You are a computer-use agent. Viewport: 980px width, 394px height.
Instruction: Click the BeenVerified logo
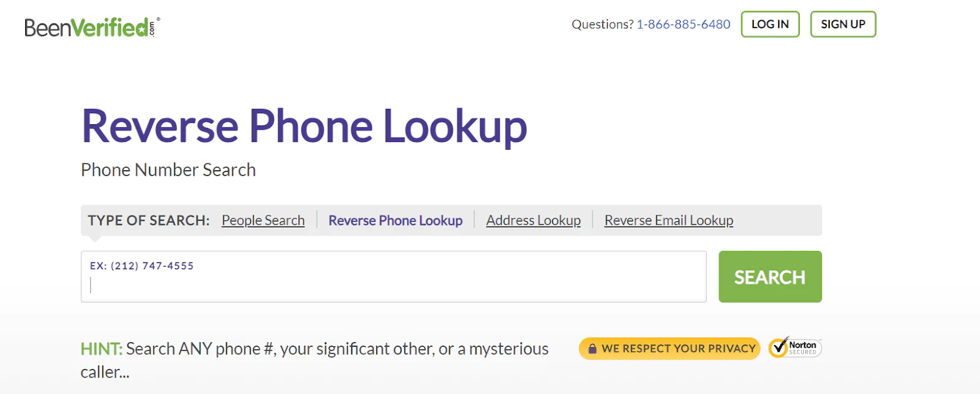pyautogui.click(x=92, y=28)
